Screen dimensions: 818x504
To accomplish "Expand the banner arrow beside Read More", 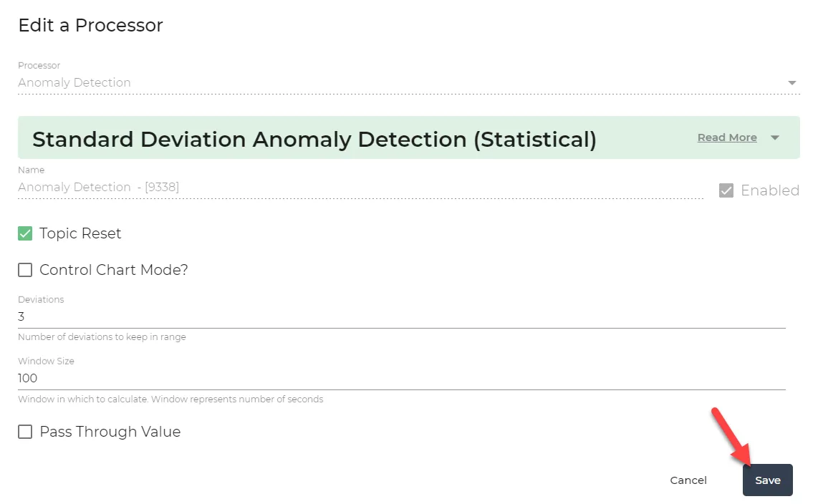I will (x=775, y=137).
